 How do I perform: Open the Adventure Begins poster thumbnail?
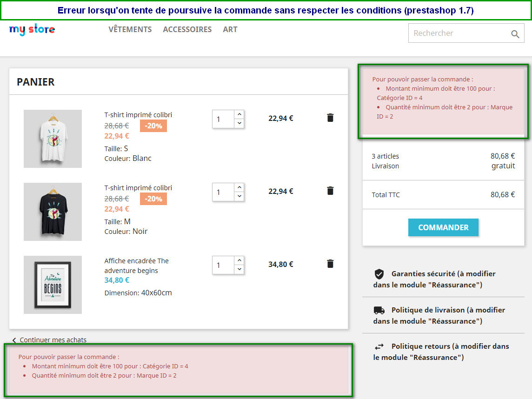53,285
